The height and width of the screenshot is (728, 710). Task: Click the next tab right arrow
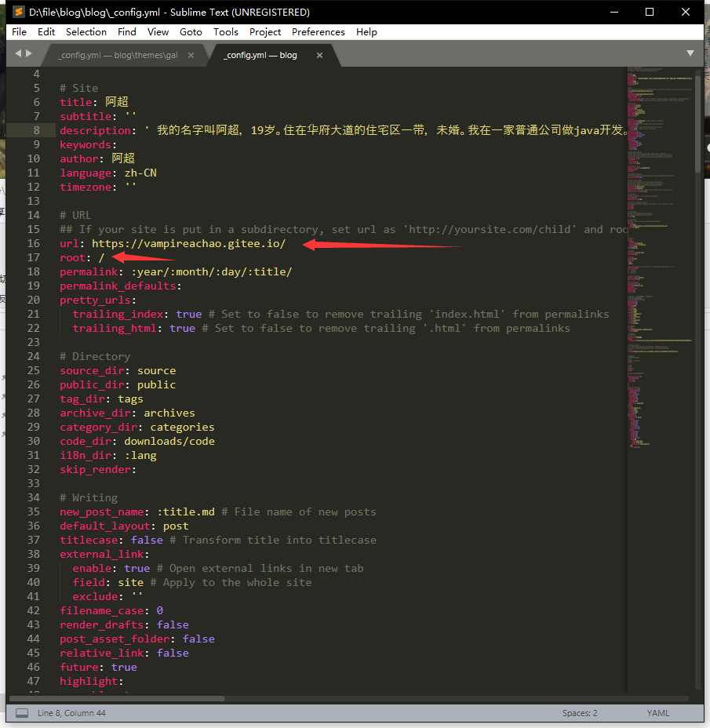[x=30, y=53]
